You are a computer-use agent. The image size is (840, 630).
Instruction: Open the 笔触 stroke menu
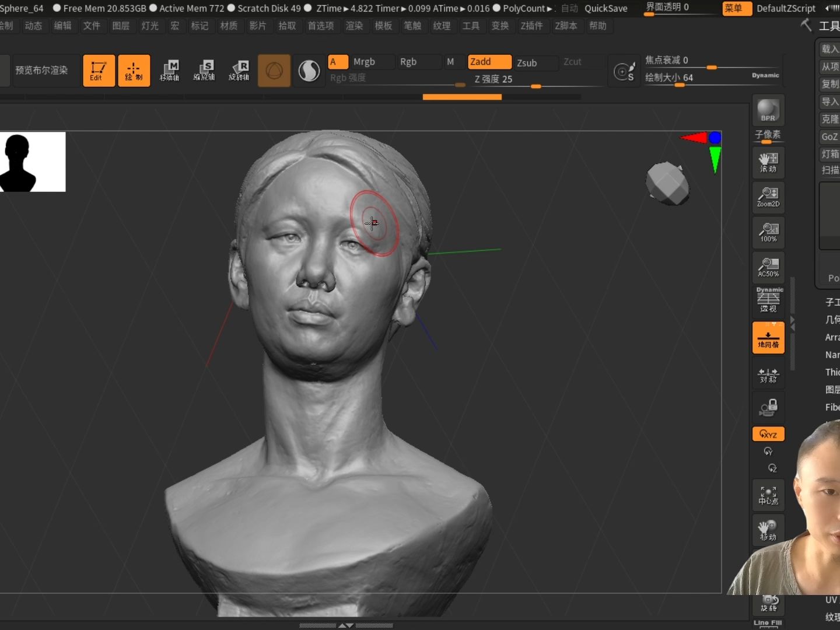tap(412, 26)
